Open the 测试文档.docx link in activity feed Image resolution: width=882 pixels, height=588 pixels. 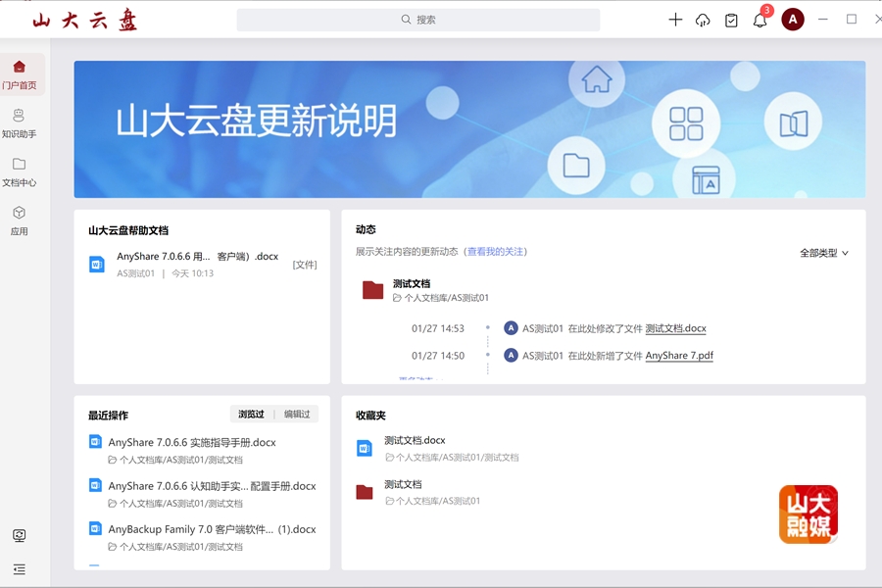(675, 329)
